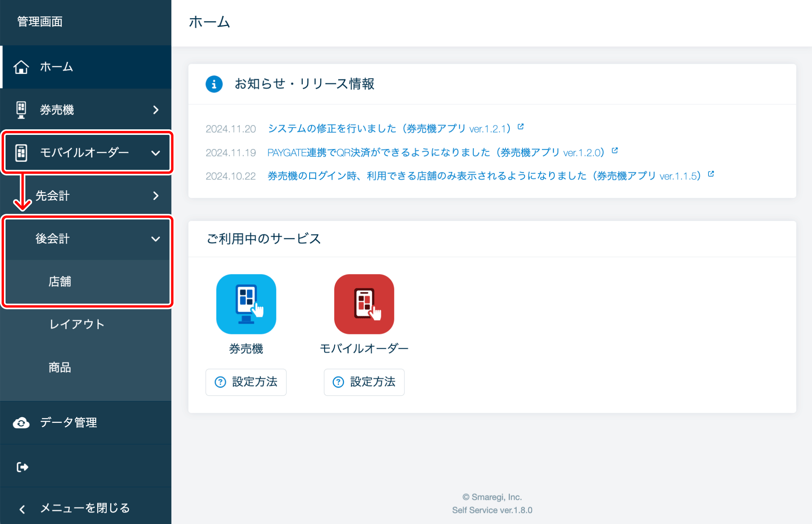The width and height of the screenshot is (812, 524).
Task: Click external link icon after ver.1.2.1 notice
Action: tap(521, 127)
